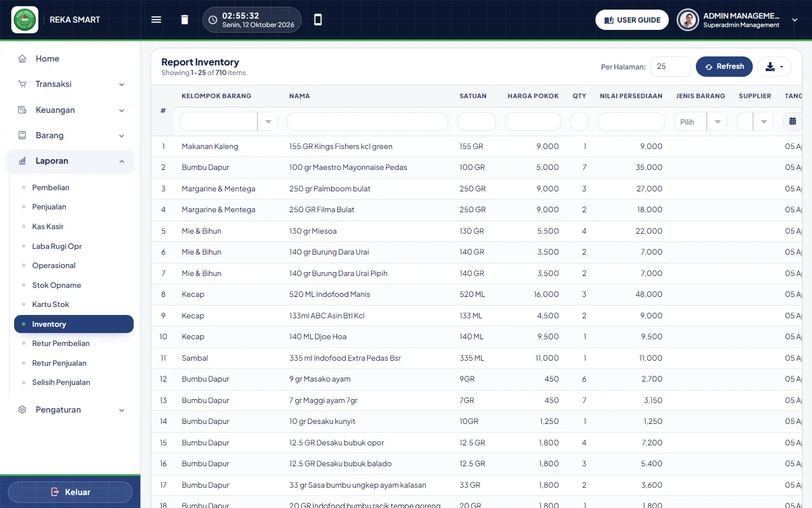This screenshot has width=812, height=508.
Task: Focus the Nama filter input
Action: pyautogui.click(x=368, y=121)
